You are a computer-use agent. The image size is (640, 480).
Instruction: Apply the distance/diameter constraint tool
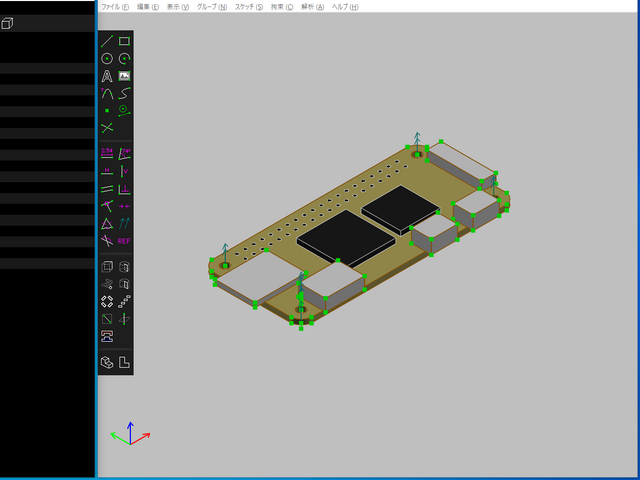pyautogui.click(x=107, y=153)
